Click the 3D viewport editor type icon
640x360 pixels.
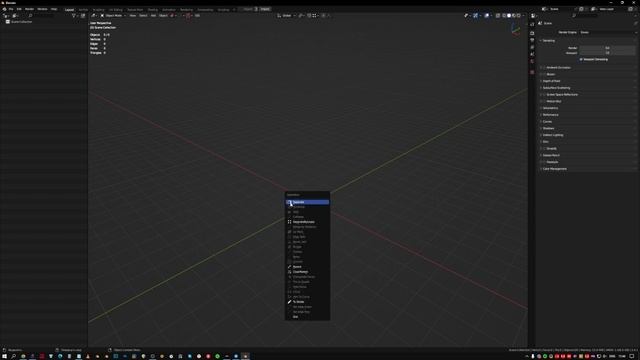click(x=93, y=16)
